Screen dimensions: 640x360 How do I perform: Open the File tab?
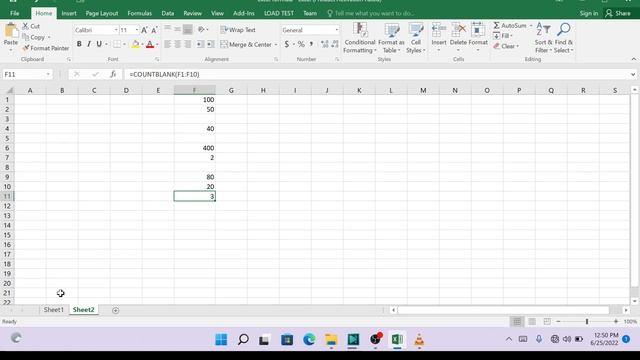click(14, 13)
